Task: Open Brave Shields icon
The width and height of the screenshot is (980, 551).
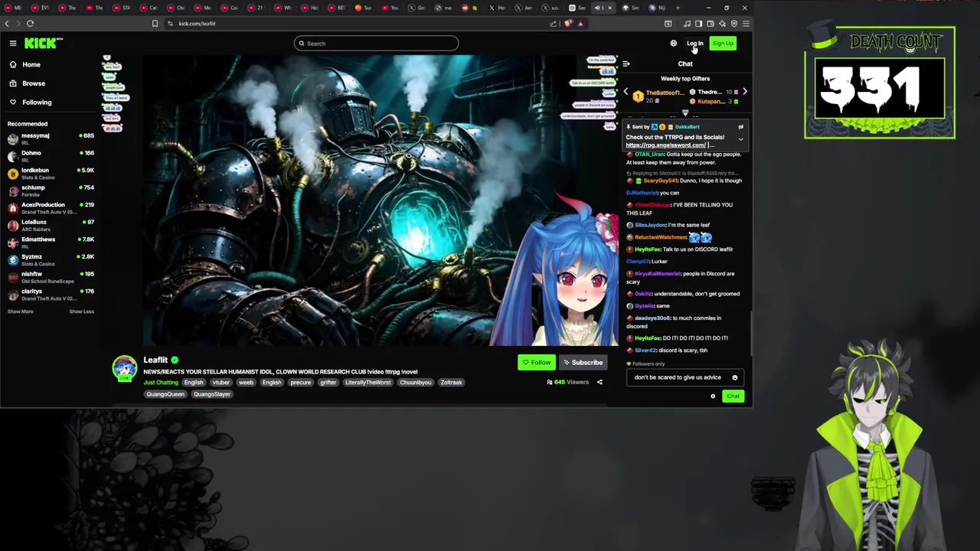Action: click(567, 24)
